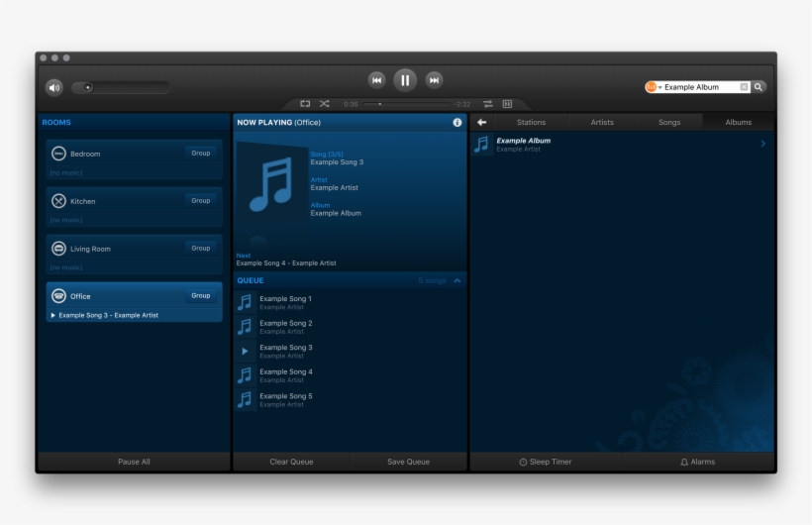Click Example Album music note icon
Screen dimensions: 812x525
pos(481,144)
